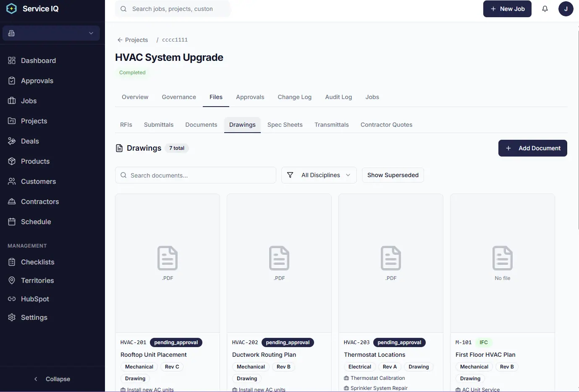Click the Drawings heading document icon

119,148
